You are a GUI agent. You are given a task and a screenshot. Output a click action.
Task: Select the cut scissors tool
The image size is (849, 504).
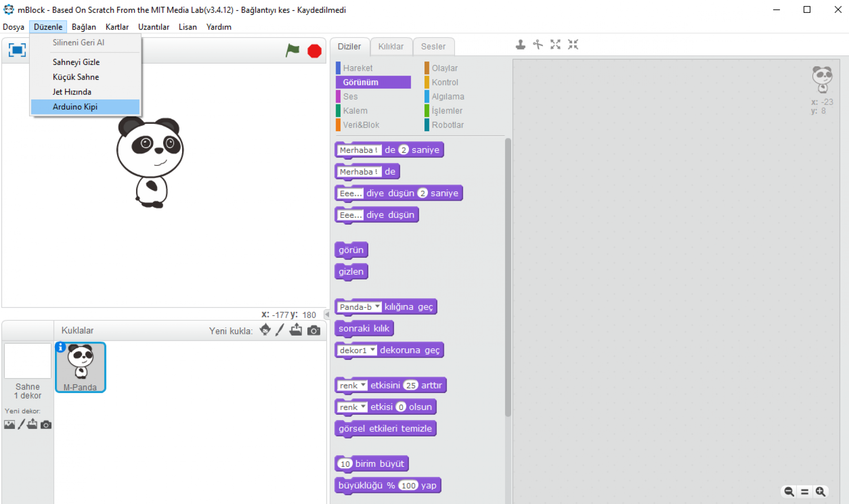tap(538, 44)
